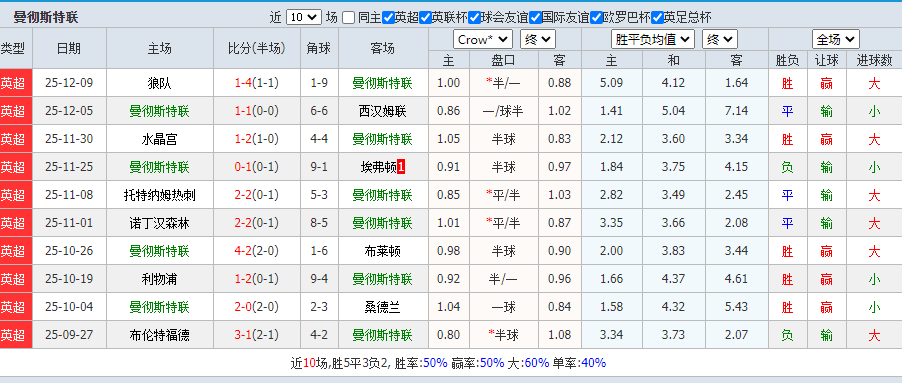Click 曼彻斯特联 in the 25-10-04 row
This screenshot has width=902, height=383.
pyautogui.click(x=159, y=308)
